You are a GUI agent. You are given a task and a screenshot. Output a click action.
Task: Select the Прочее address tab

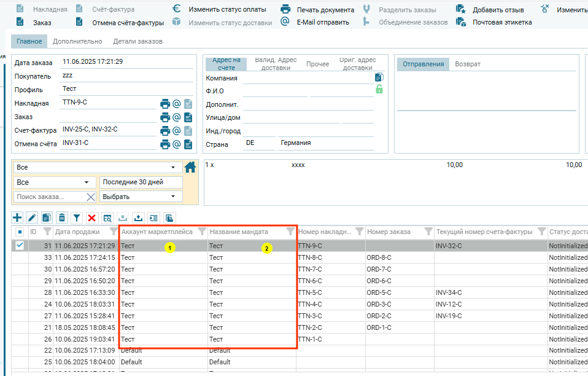317,64
